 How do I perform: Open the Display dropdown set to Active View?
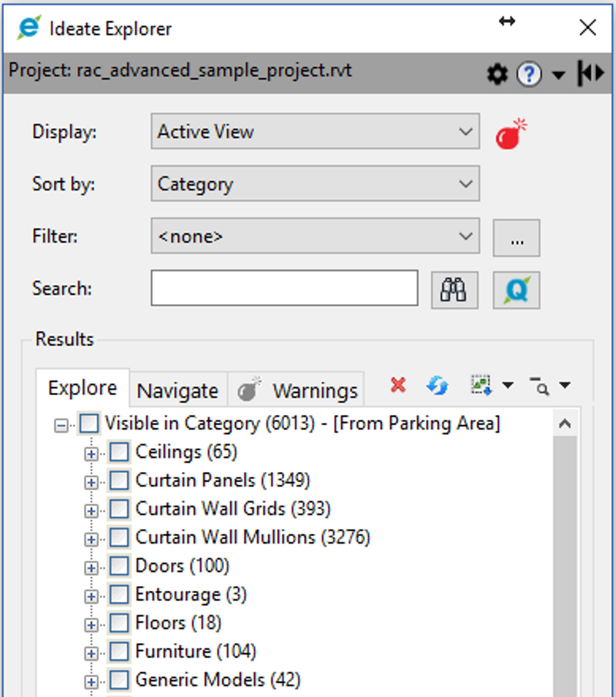tap(315, 131)
